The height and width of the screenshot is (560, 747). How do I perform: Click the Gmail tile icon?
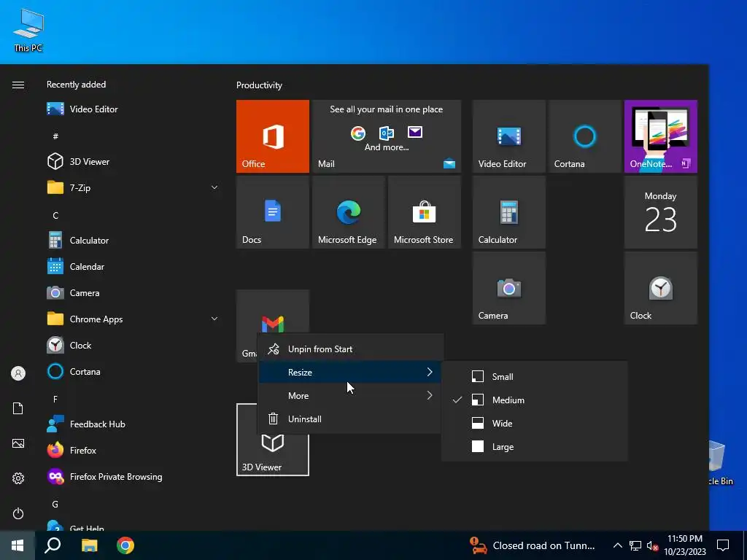click(273, 324)
